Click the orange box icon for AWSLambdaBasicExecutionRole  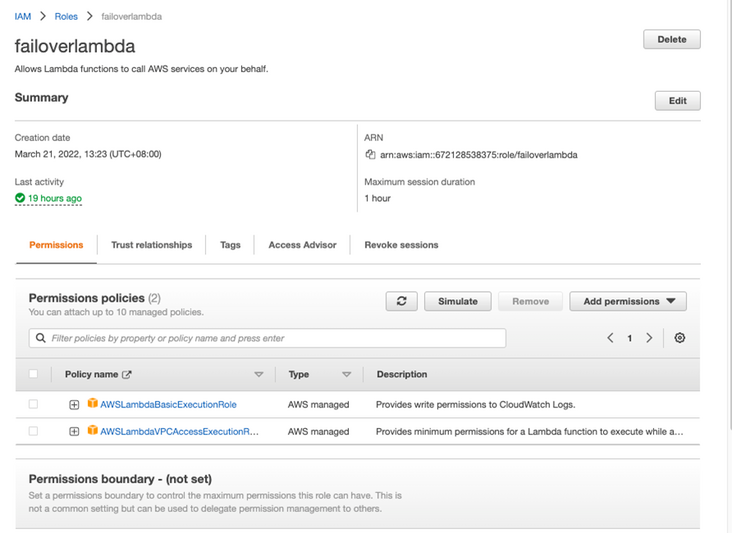92,403
